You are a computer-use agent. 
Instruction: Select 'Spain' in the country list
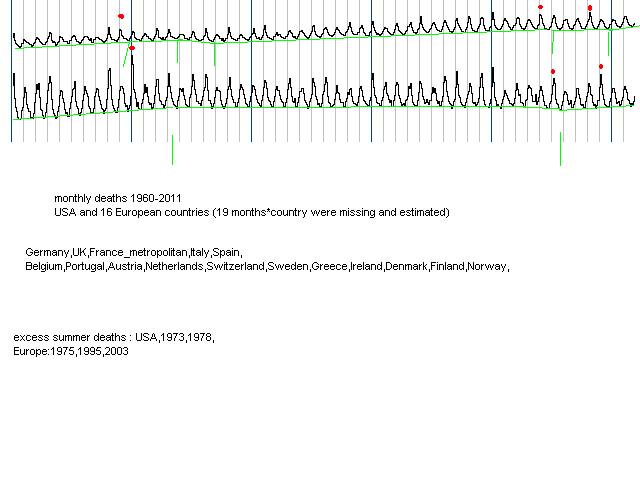[226, 252]
